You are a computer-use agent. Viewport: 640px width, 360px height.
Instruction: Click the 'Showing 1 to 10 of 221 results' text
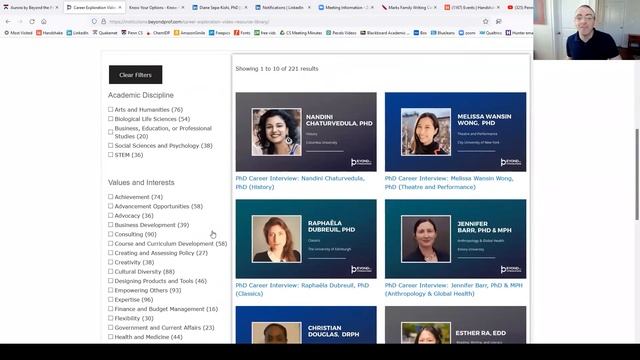click(277, 69)
